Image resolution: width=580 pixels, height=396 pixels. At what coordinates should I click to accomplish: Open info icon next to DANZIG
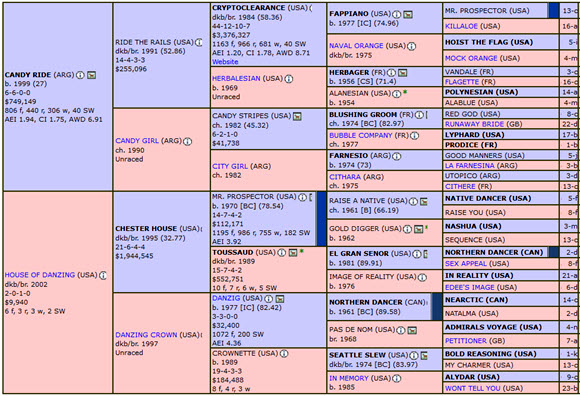(269, 298)
